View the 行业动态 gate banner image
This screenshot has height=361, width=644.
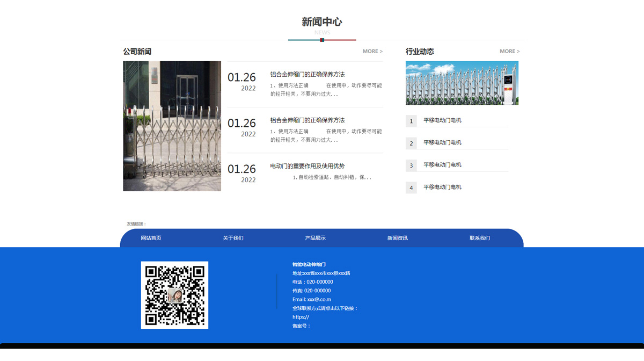[462, 83]
